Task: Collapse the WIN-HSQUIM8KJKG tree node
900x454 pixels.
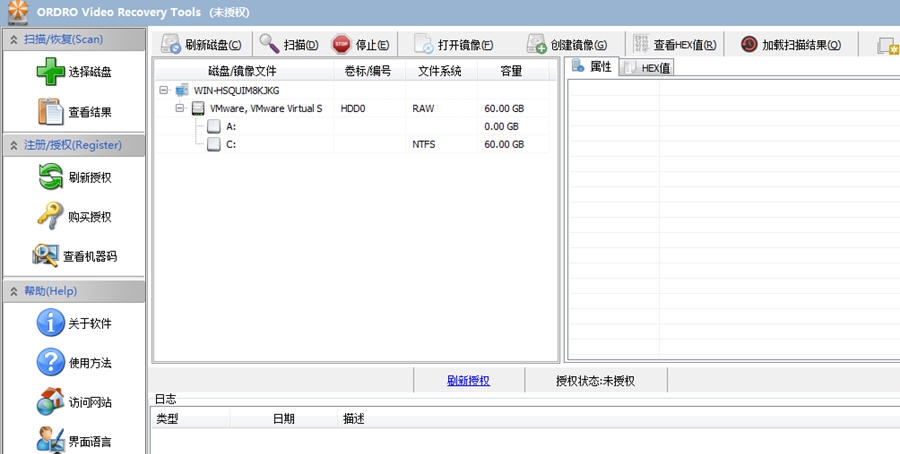Action: pyautogui.click(x=164, y=90)
